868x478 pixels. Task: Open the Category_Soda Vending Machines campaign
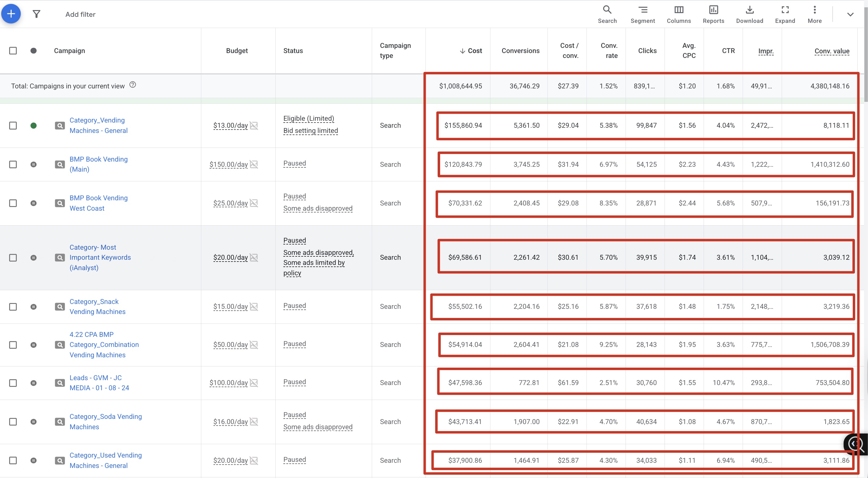coord(106,421)
